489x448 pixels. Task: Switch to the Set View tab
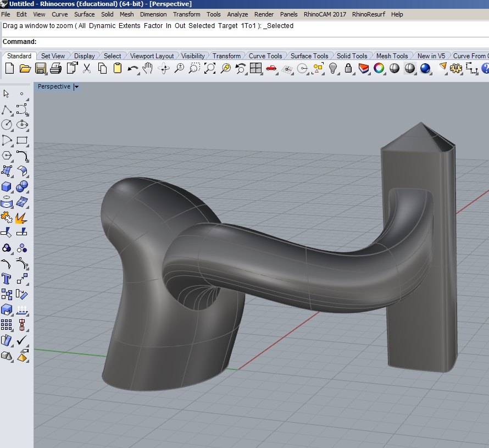click(x=53, y=56)
